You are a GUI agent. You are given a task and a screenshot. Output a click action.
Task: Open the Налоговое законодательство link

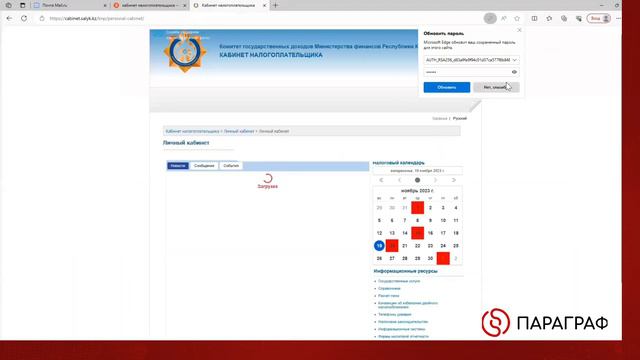coord(403,322)
